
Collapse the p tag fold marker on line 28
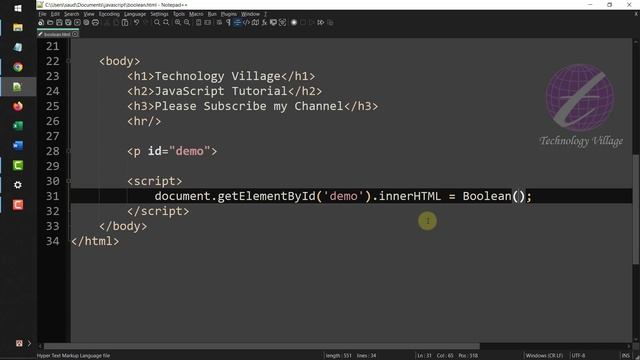(x=68, y=151)
